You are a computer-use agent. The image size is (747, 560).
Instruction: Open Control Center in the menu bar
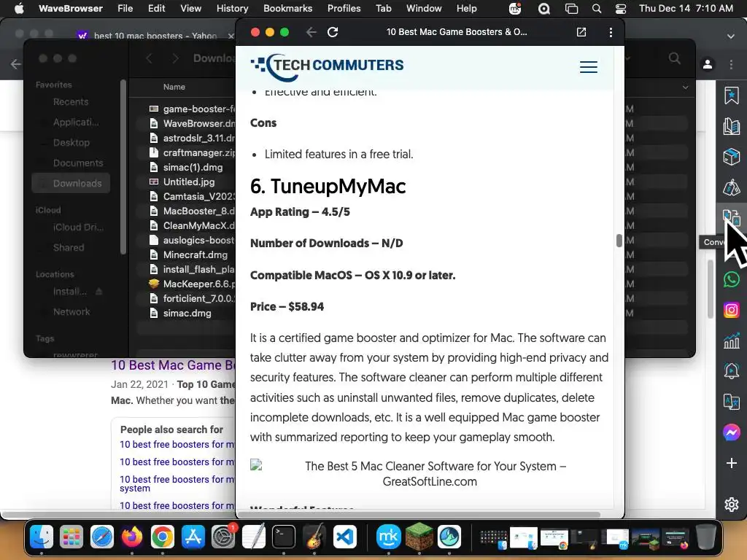pyautogui.click(x=621, y=8)
